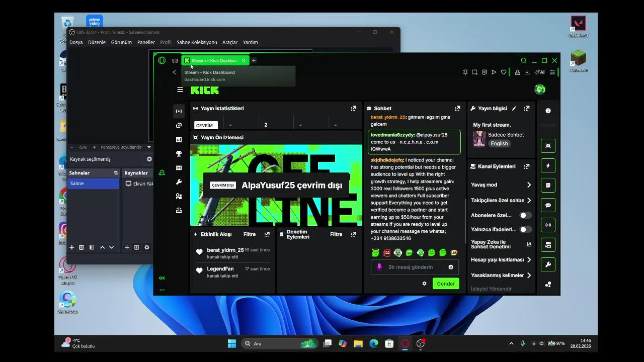Expand Takipçilere özel sohbet option
Viewport: 644px width, 362px height.
pos(501,200)
